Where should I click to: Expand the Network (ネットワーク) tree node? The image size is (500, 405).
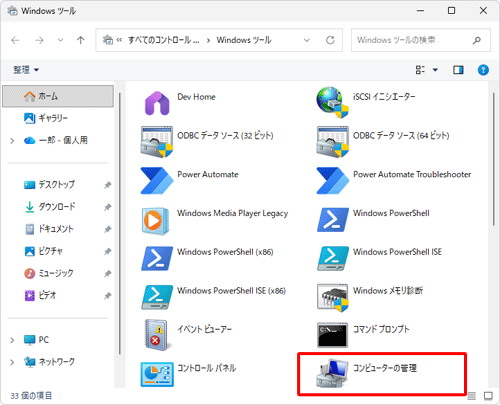click(12, 362)
